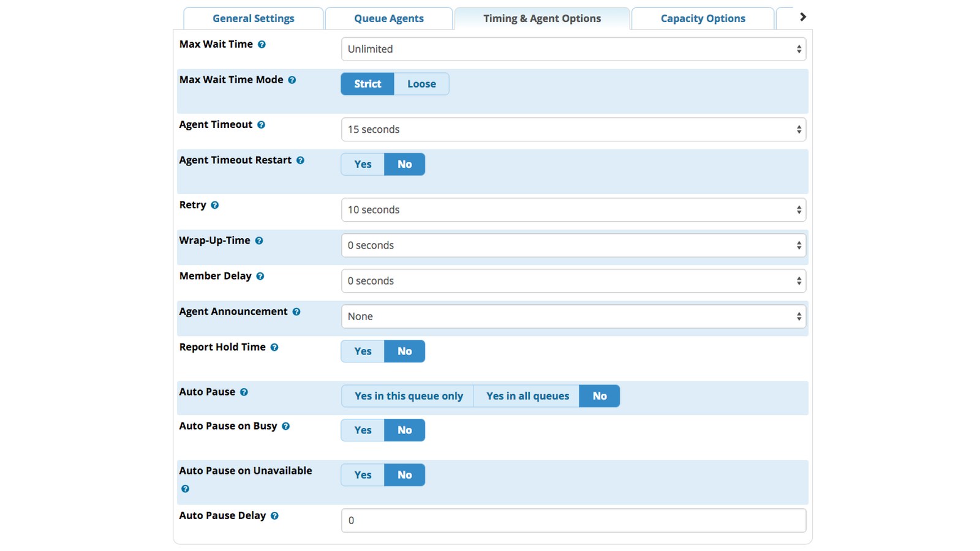Screen dimensions: 980x551
Task: Open help tooltip for Agent Timeout
Action: [x=261, y=125]
